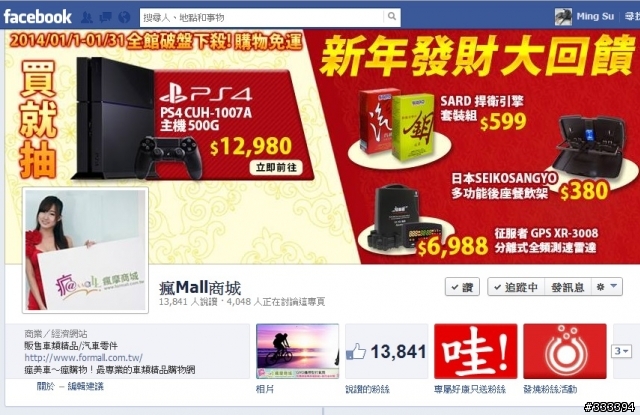
Task: Open Ming Su profile avatar
Action: click(563, 17)
